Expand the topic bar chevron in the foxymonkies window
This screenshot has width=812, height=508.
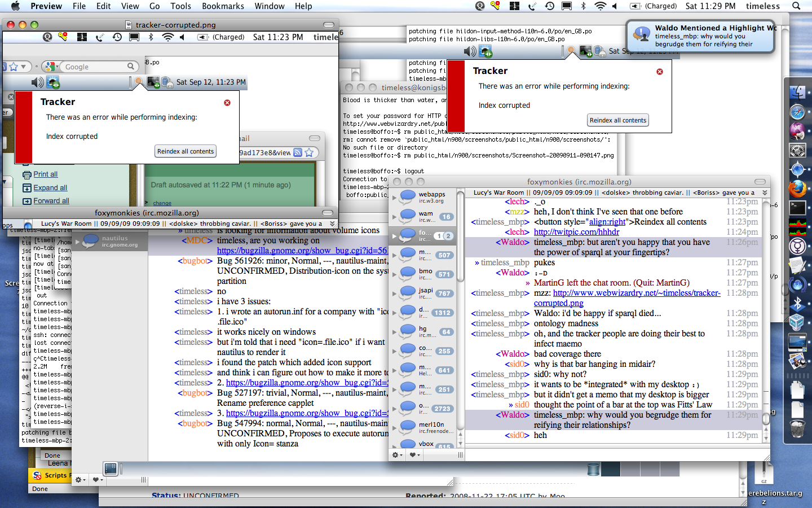click(x=765, y=192)
